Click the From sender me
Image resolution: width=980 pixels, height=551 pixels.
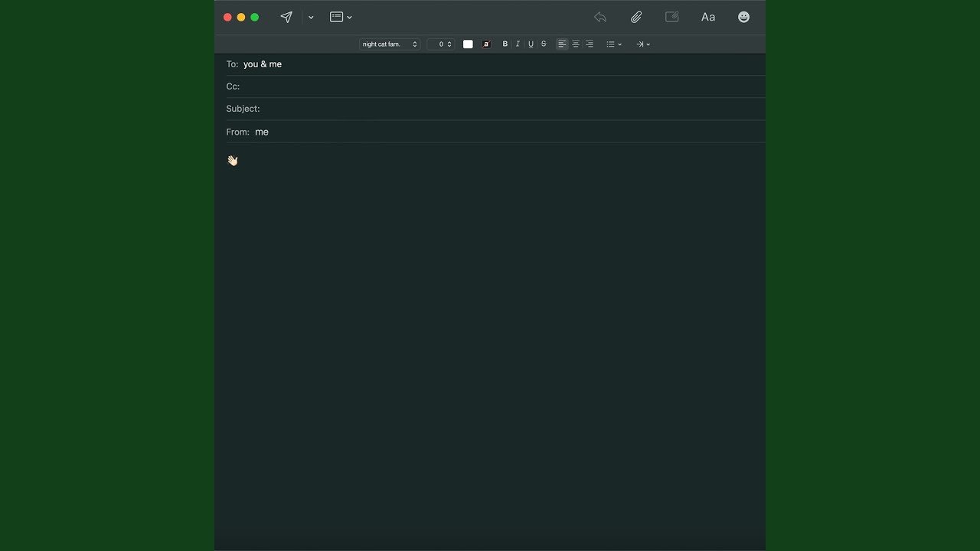click(262, 132)
